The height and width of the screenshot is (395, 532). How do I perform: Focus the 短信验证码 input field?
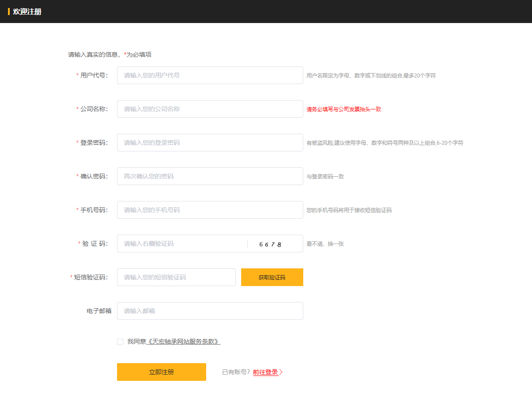point(176,277)
